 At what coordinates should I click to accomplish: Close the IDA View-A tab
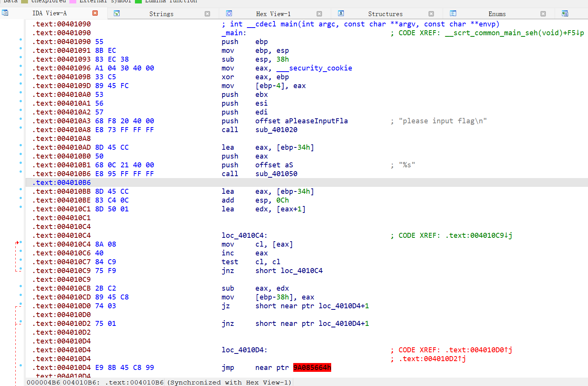[x=95, y=13]
